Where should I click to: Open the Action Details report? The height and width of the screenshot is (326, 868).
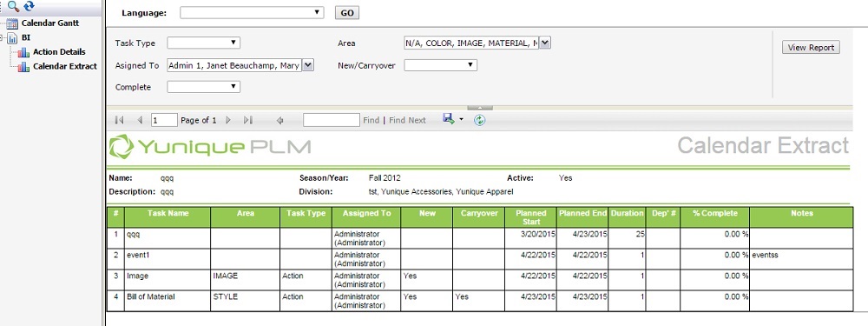59,52
